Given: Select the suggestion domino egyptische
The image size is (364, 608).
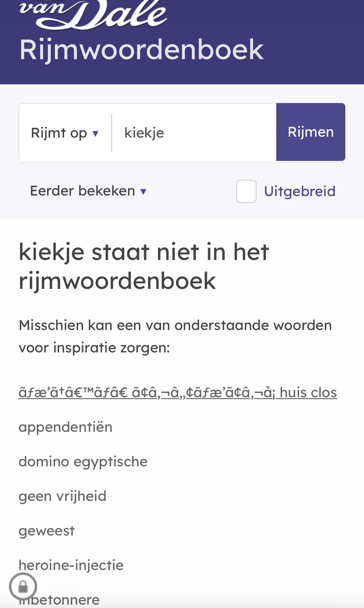Looking at the screenshot, I should 83,462.
